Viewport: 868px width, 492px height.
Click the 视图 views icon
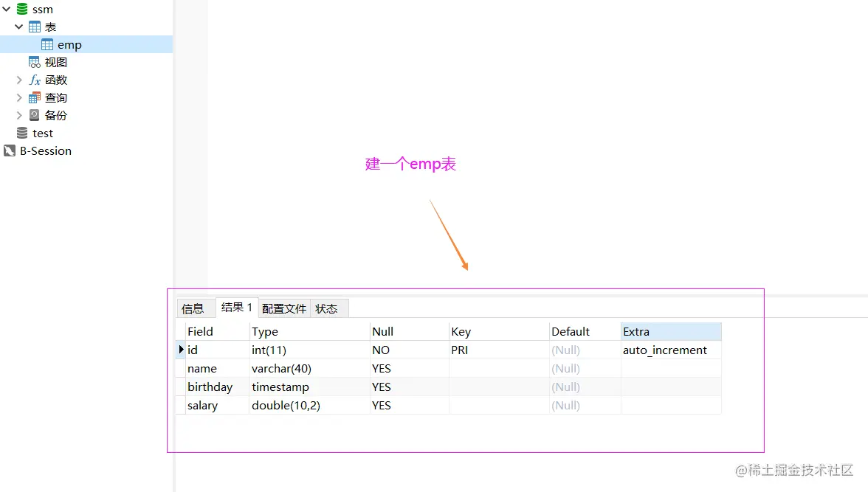point(34,62)
